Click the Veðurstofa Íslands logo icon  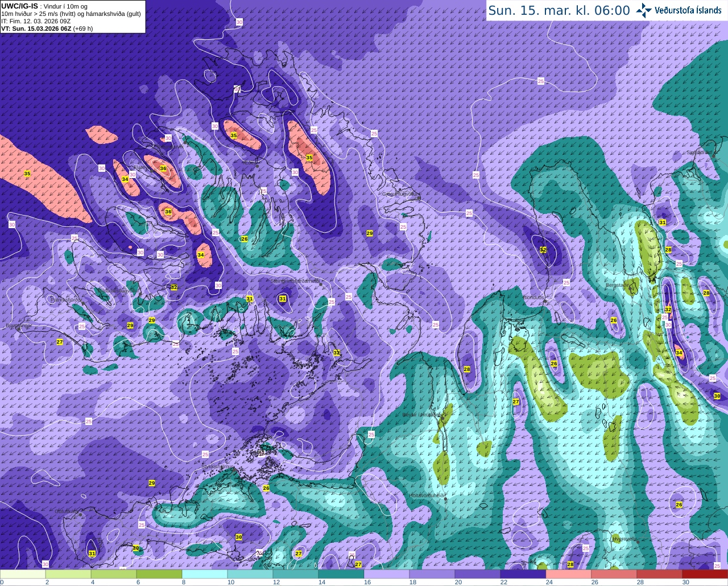point(643,10)
